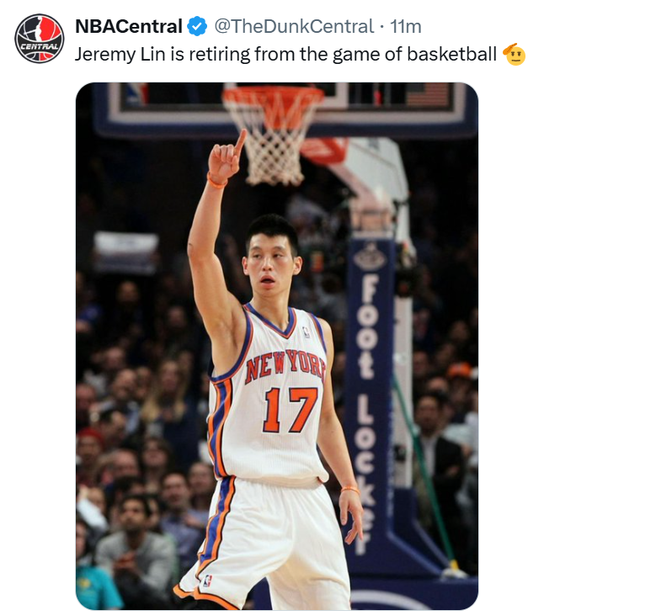The height and width of the screenshot is (616, 672).
Task: Click the blue verified checkmark badge
Action: point(197,27)
